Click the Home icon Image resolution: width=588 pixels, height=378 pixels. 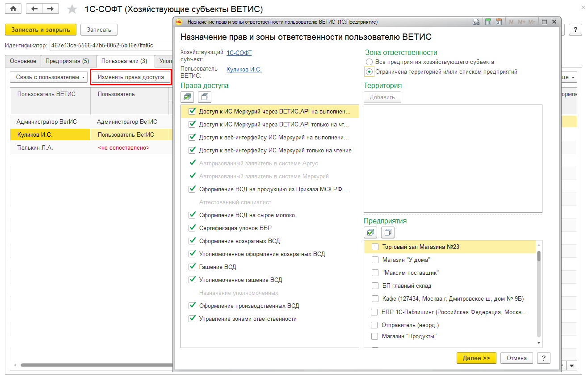pos(13,9)
